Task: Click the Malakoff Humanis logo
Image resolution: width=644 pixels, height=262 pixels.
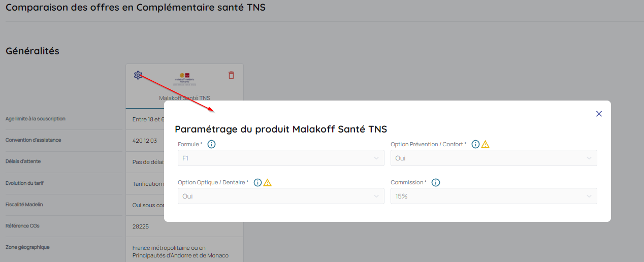Action: (184, 79)
